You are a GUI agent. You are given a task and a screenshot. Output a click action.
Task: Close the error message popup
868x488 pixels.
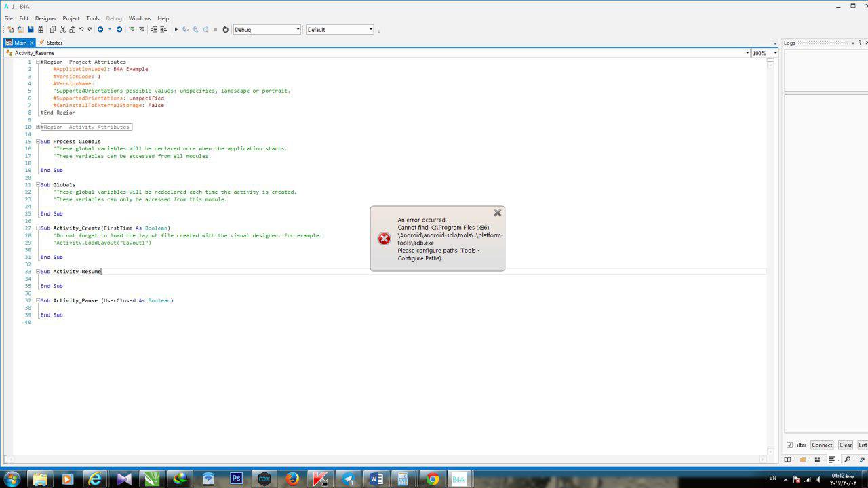pos(498,213)
